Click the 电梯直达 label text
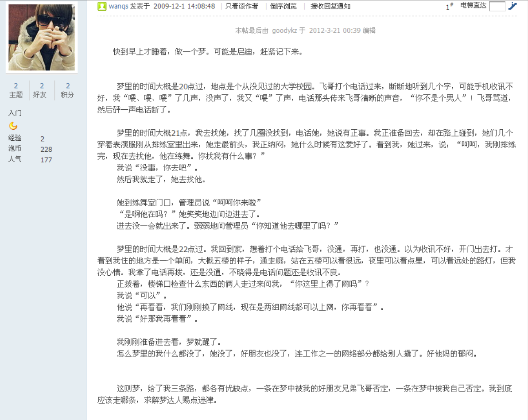 [473, 5]
